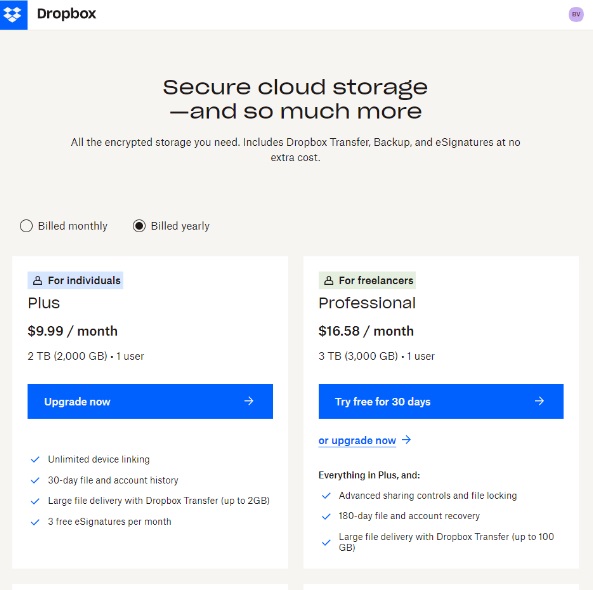Select the Billed yearly radio button
Image resolution: width=593 pixels, height=590 pixels.
[x=139, y=226]
